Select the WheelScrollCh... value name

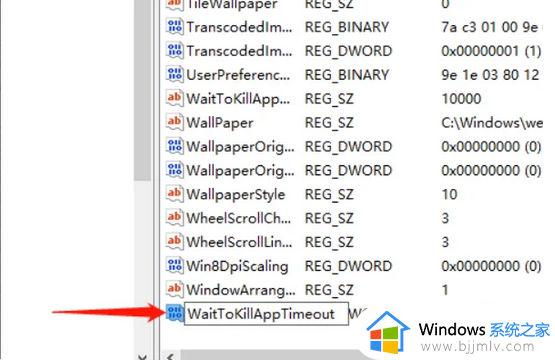(239, 218)
